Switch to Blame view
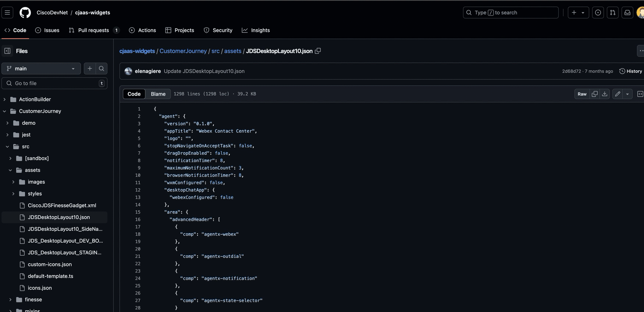644x312 pixels. pyautogui.click(x=158, y=94)
